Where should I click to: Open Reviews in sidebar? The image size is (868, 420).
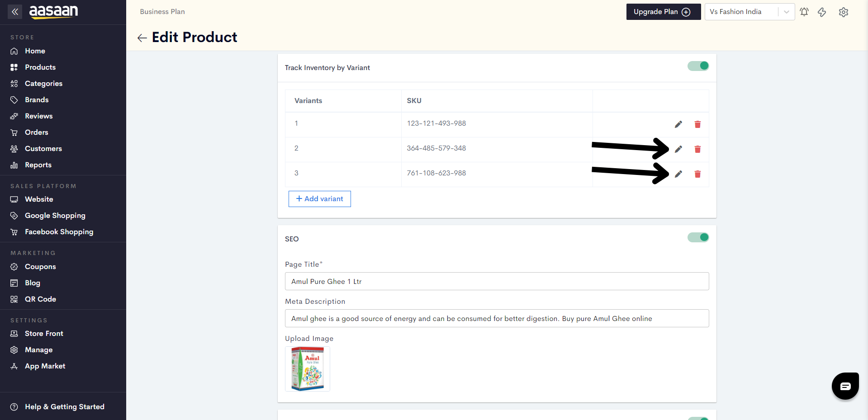(x=38, y=116)
